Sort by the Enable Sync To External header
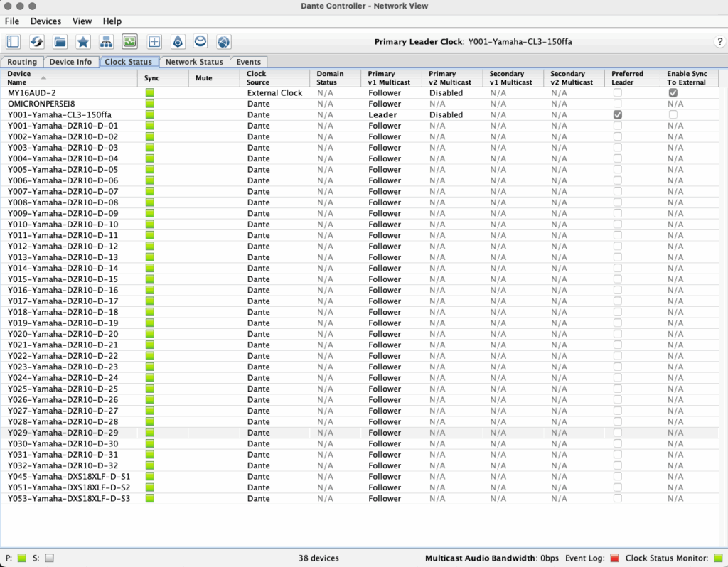 (x=690, y=78)
